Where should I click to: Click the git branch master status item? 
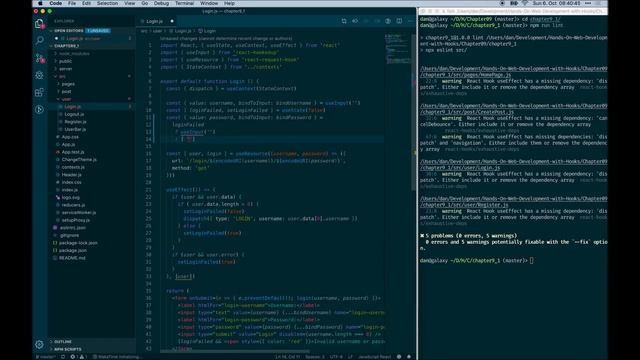46,357
